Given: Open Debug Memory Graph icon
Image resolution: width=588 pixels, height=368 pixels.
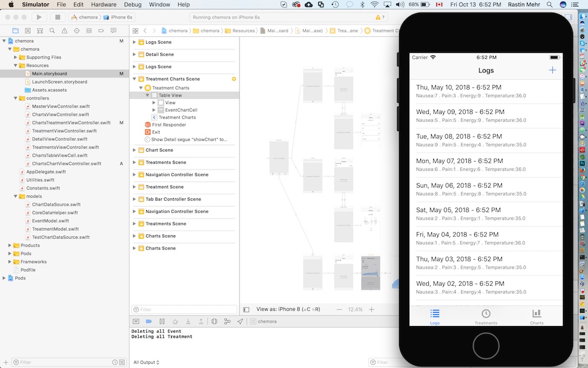Looking at the screenshot, I should [227, 321].
